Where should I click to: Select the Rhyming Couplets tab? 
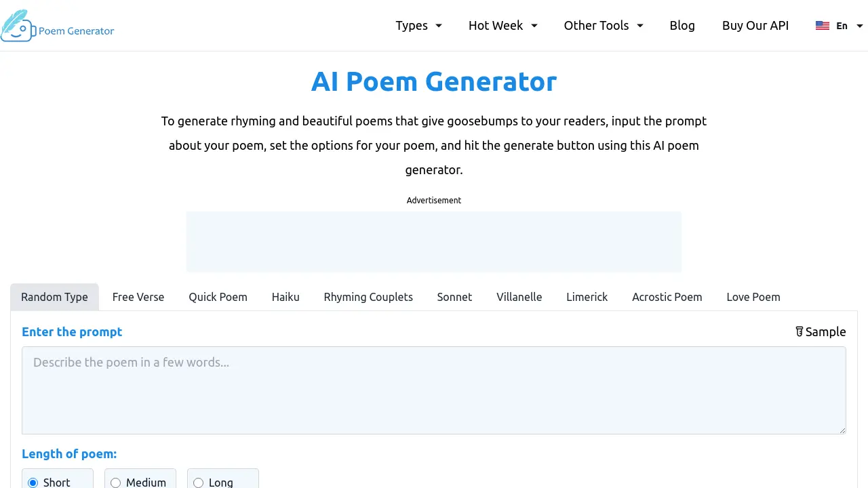click(368, 297)
